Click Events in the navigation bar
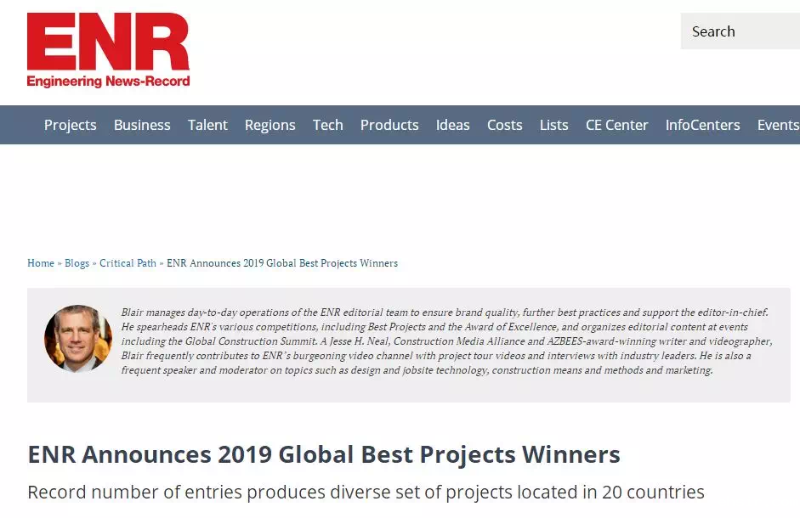The image size is (800, 518). pyautogui.click(x=778, y=125)
